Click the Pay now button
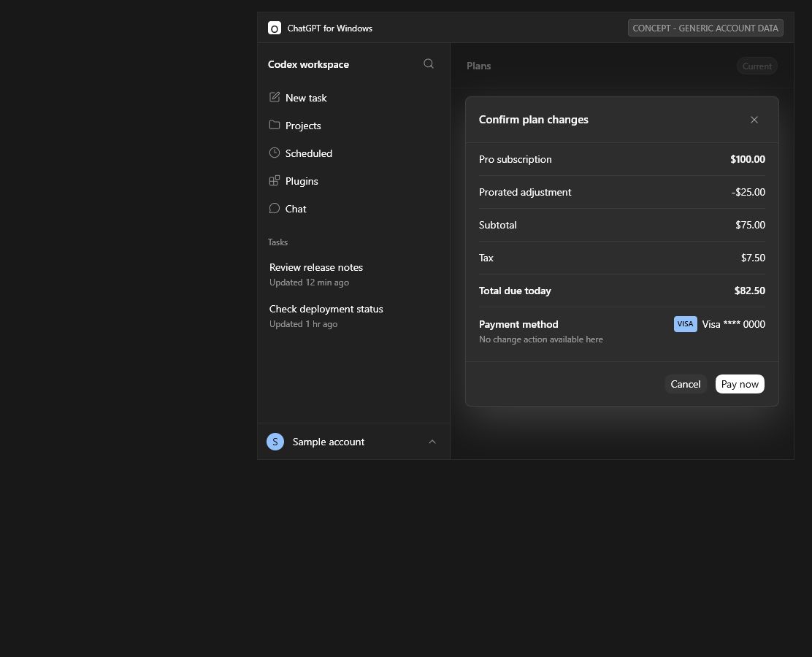Image resolution: width=812 pixels, height=657 pixels. (740, 384)
